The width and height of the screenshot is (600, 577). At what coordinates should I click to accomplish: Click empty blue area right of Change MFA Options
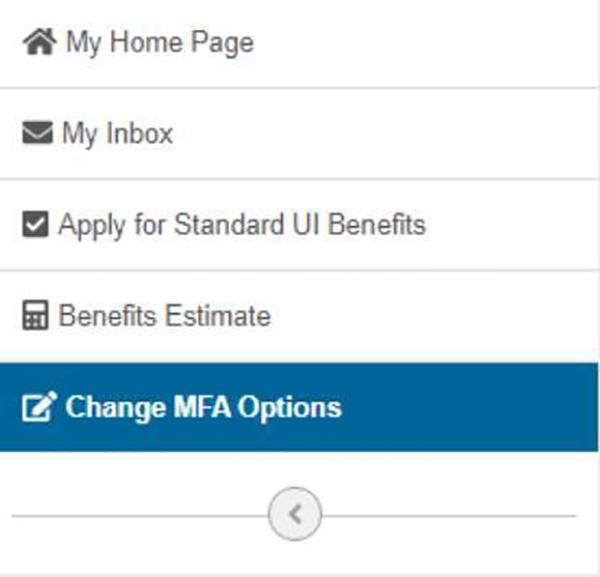tap(470, 408)
